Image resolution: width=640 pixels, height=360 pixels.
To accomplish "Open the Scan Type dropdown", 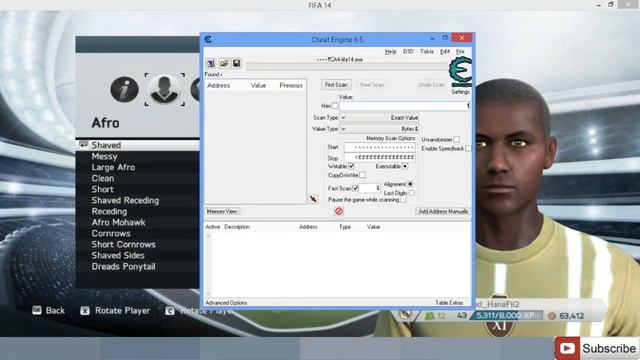I will pos(379,118).
